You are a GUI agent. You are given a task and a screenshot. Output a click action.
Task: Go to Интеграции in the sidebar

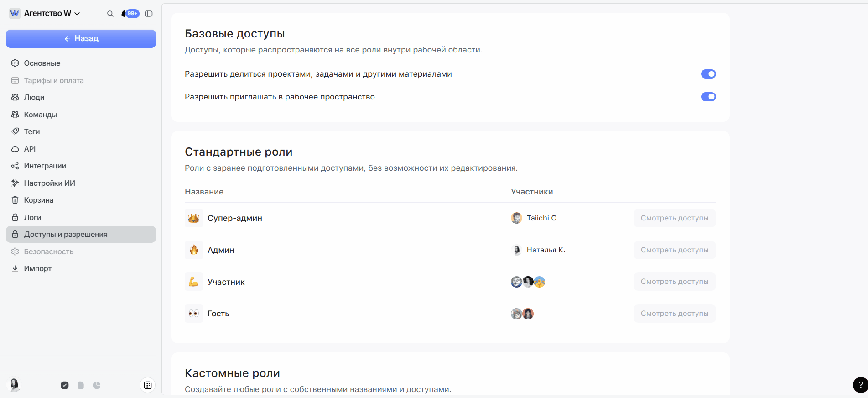click(x=45, y=166)
